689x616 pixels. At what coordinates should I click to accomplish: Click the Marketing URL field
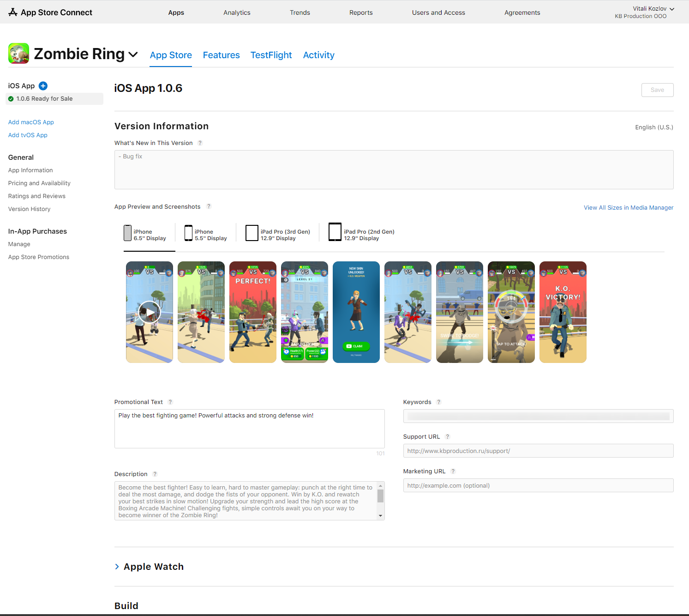[x=538, y=485]
